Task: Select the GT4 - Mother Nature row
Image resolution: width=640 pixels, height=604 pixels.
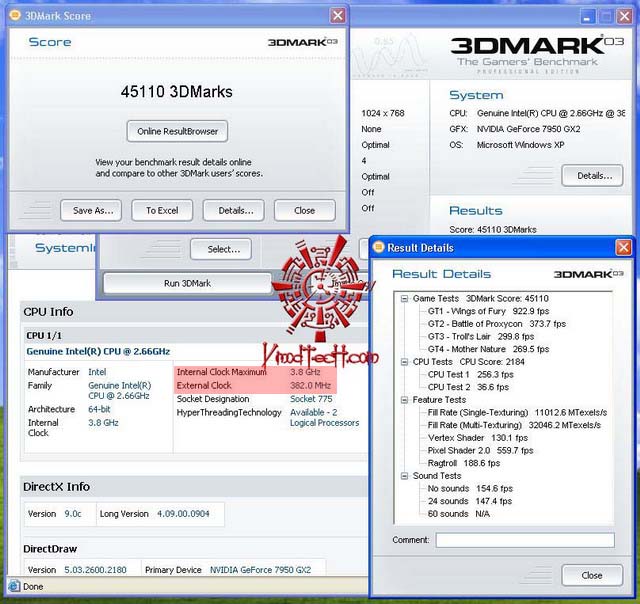Action: click(x=488, y=349)
